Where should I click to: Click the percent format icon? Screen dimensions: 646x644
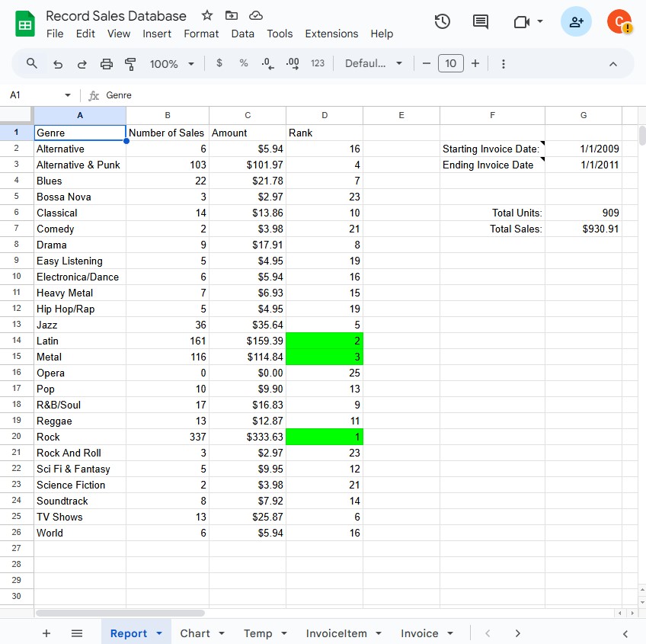click(243, 64)
